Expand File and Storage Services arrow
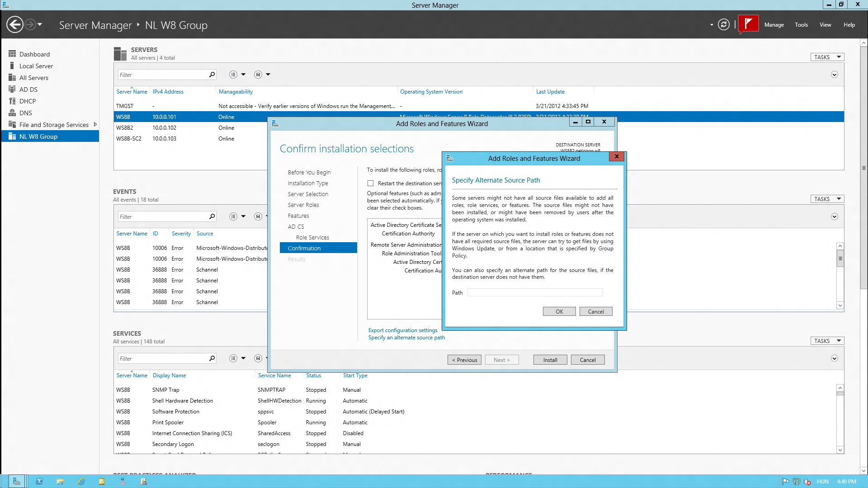868x488 pixels. pos(95,124)
